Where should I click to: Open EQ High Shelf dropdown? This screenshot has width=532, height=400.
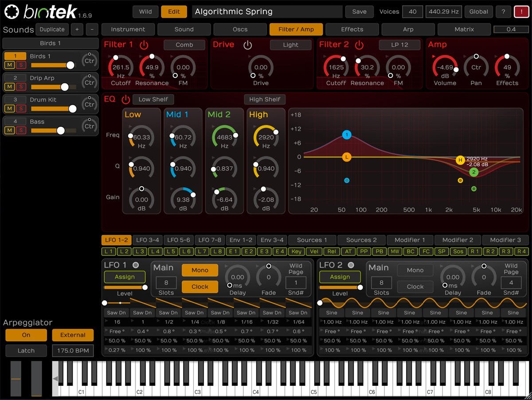point(265,99)
